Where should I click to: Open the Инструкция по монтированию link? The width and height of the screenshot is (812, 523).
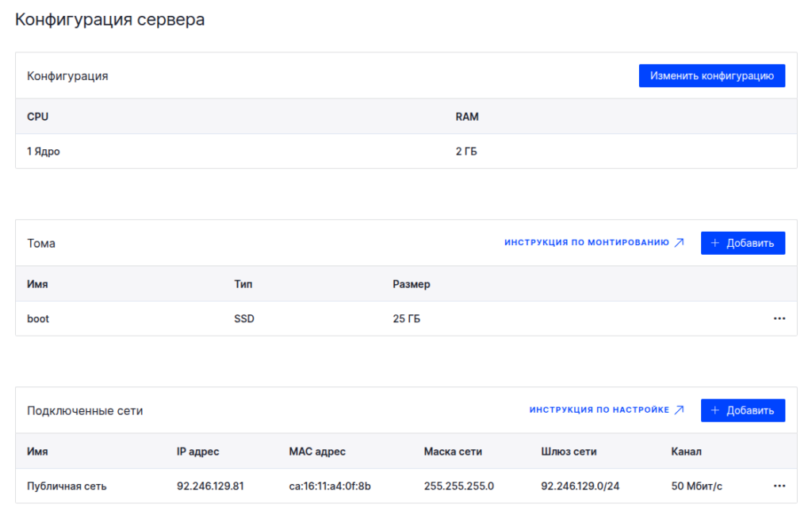click(x=587, y=243)
